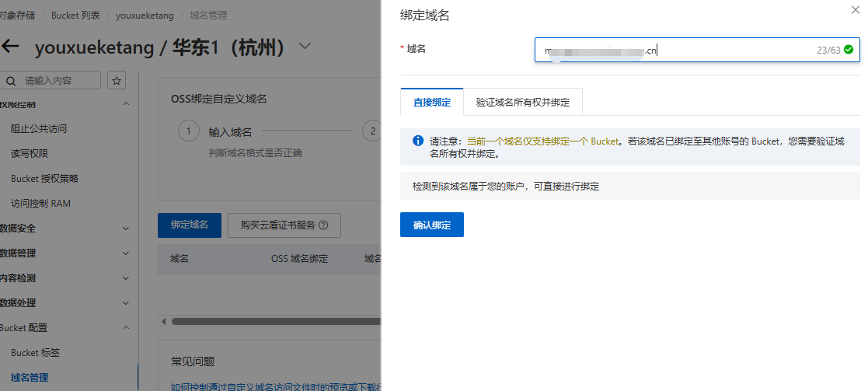The width and height of the screenshot is (868, 391).
Task: Expand the 数据安全 section
Action: [126, 229]
